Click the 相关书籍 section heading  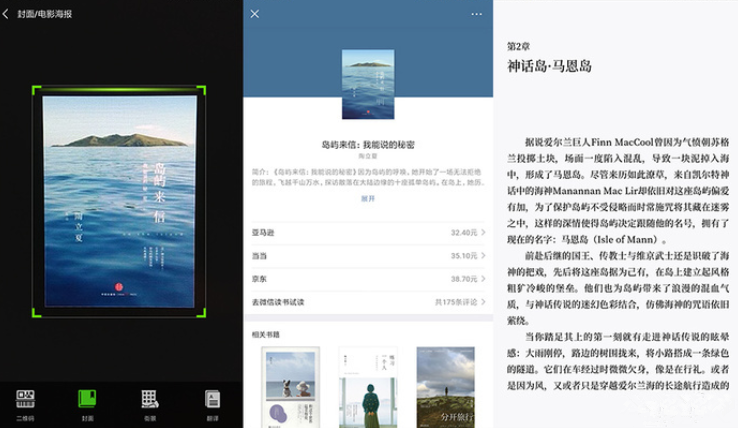pyautogui.click(x=265, y=335)
